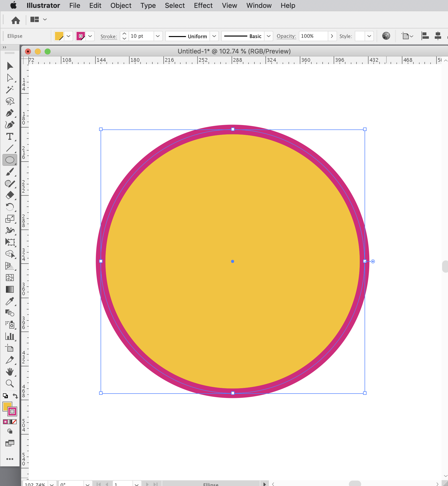The width and height of the screenshot is (448, 486).
Task: Open the stroke weight dropdown
Action: pos(158,36)
